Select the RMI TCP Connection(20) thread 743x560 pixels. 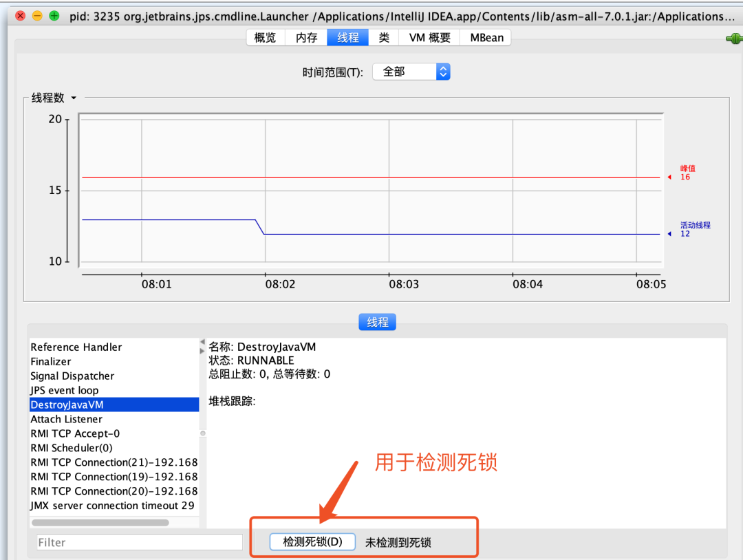click(x=114, y=491)
